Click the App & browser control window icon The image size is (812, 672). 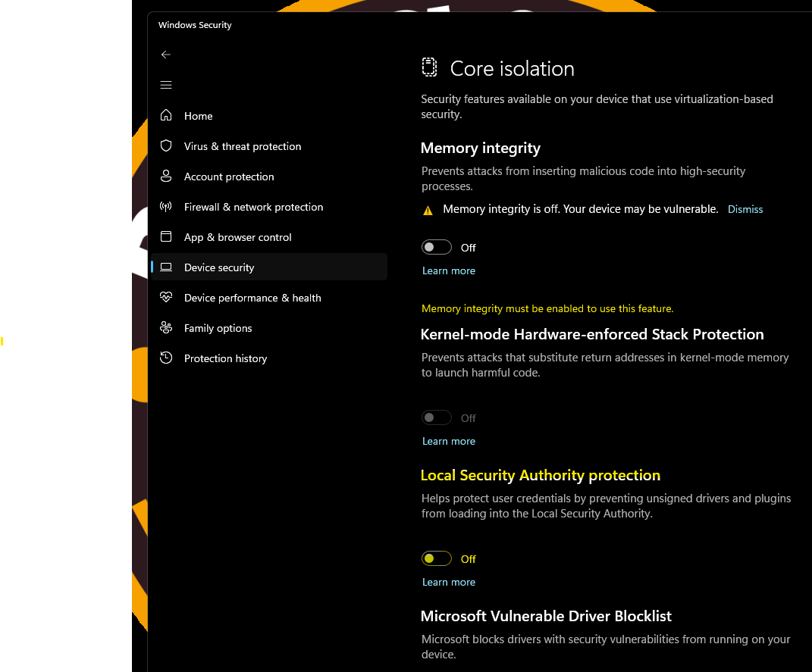(166, 236)
